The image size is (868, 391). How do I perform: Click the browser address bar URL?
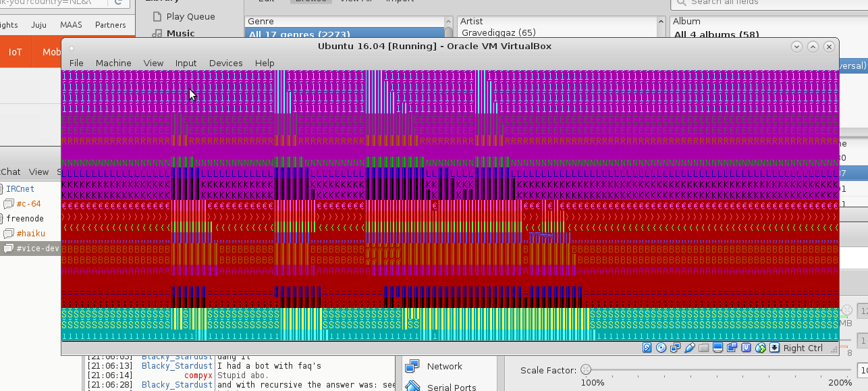pyautogui.click(x=54, y=2)
